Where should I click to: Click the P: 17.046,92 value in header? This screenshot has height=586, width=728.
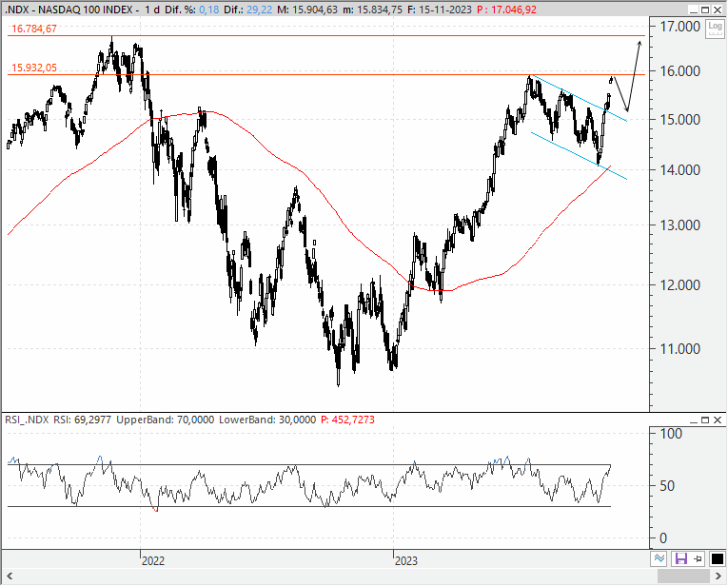pos(506,10)
